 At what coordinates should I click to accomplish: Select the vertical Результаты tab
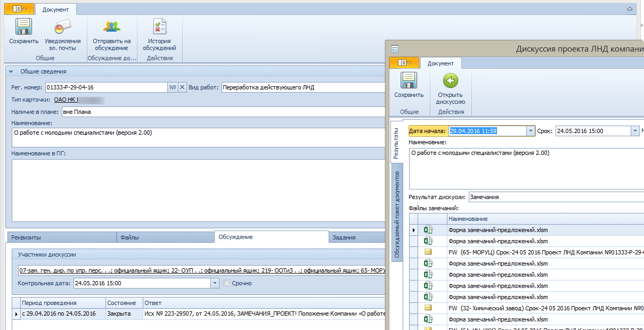click(x=396, y=142)
